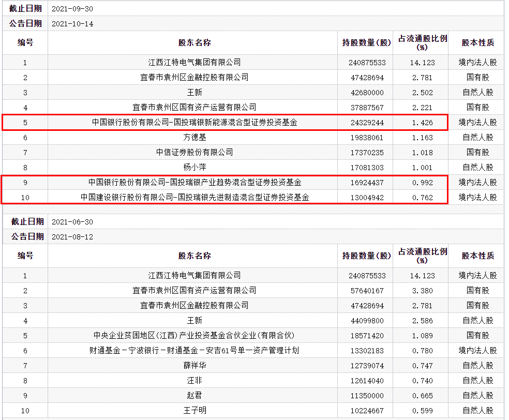The width and height of the screenshot is (509, 420).
Task: Click share count 19838061
Action: coord(367,138)
